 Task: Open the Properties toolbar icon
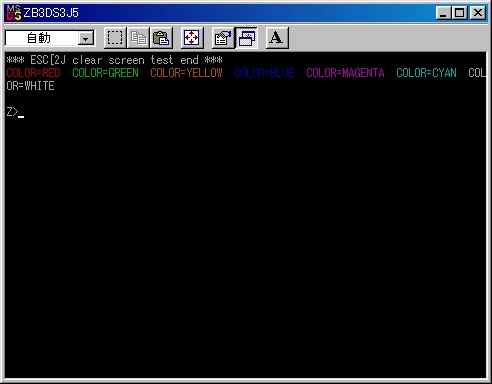point(223,38)
